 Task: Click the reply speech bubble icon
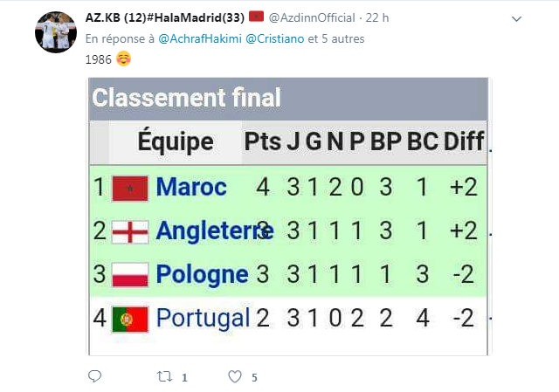95,377
